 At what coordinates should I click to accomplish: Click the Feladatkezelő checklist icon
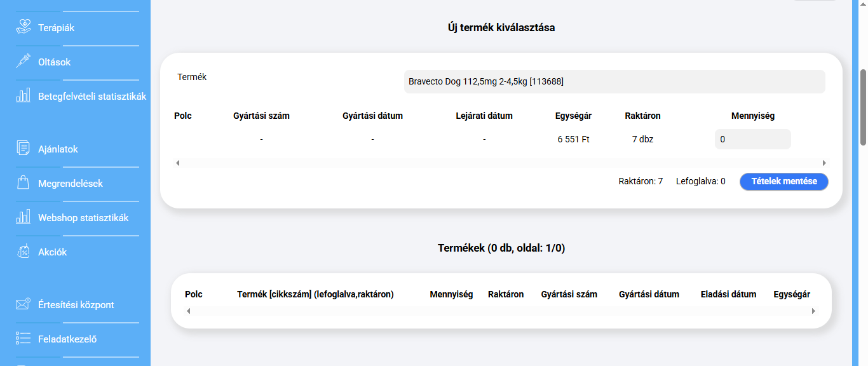coord(24,339)
